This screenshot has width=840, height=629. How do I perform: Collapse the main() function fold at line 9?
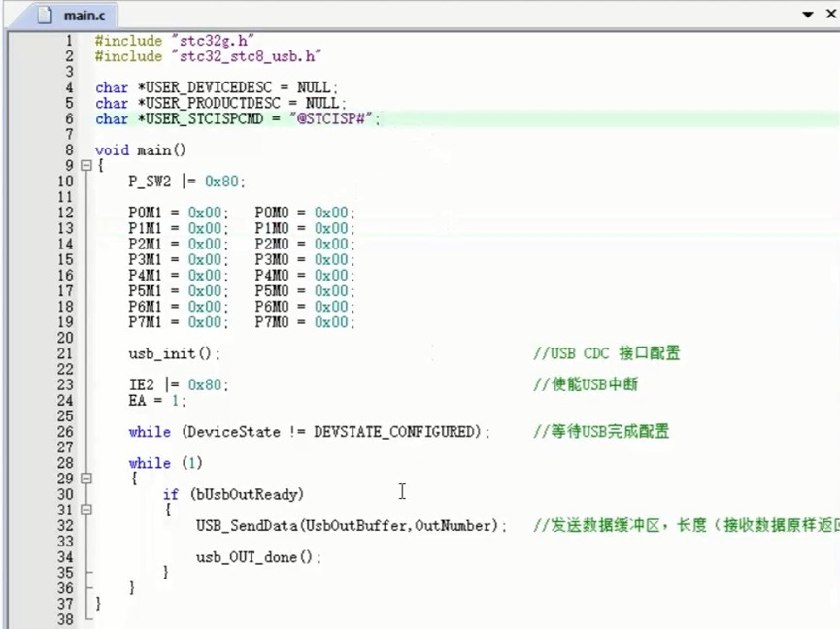pyautogui.click(x=86, y=166)
